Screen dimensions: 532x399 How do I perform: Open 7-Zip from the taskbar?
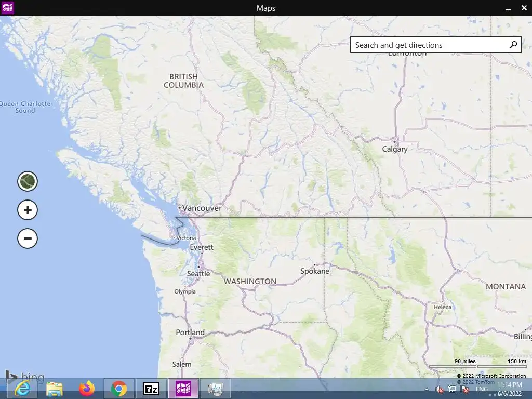pyautogui.click(x=151, y=389)
